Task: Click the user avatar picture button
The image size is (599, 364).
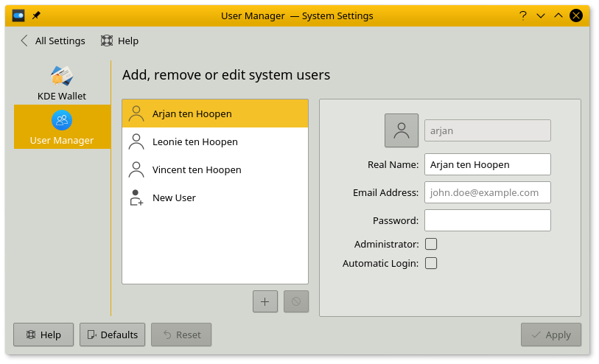Action: 402,130
